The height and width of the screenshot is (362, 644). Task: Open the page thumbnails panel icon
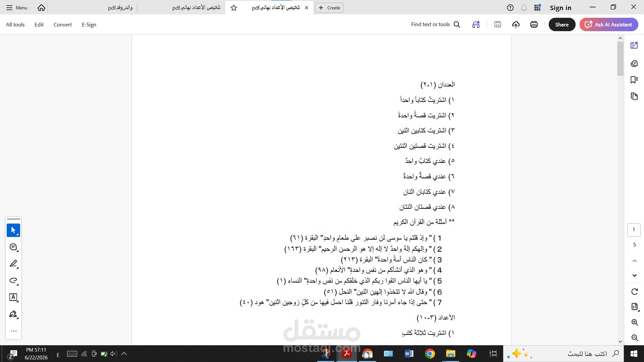[634, 97]
